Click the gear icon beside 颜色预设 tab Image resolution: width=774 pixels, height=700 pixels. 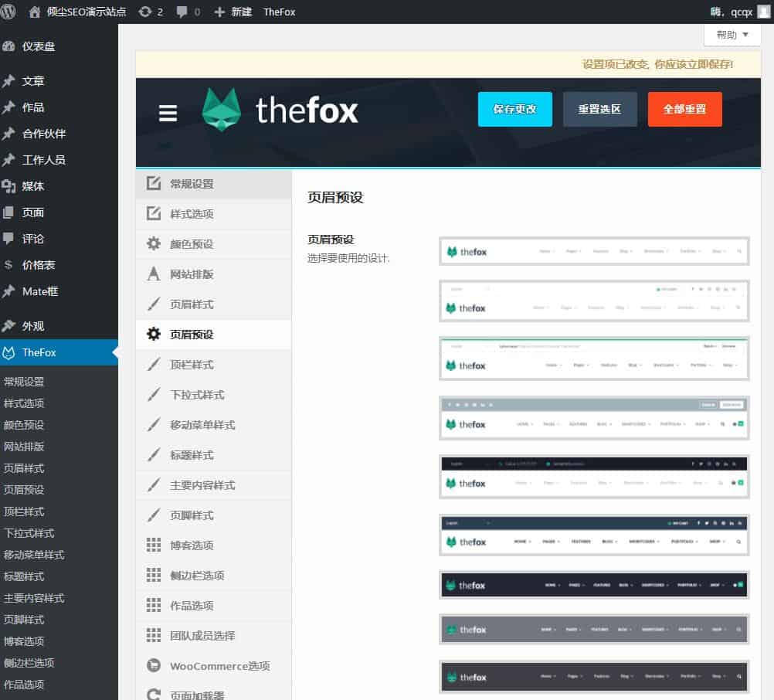(x=154, y=243)
